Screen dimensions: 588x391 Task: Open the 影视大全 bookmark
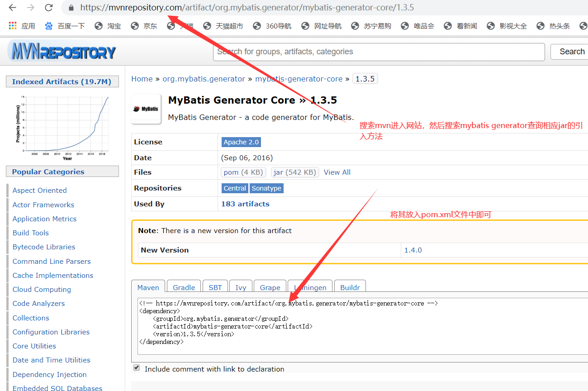coord(507,26)
